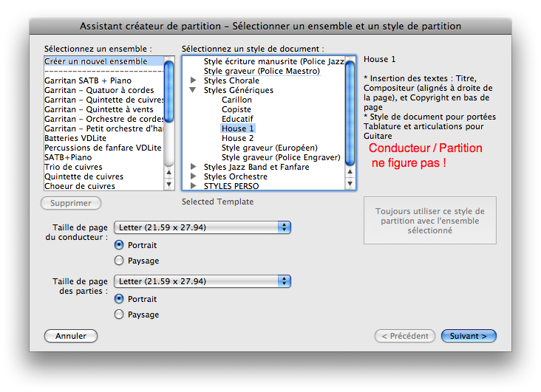Screen dimensions: 541x392
Task: Collapse the Styles Génériques tree node
Action: (x=194, y=90)
